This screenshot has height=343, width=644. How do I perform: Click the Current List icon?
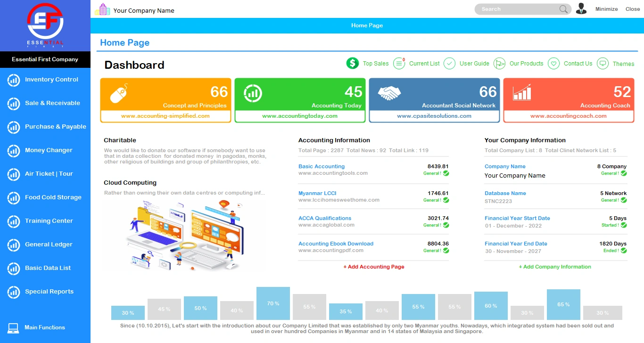[399, 63]
